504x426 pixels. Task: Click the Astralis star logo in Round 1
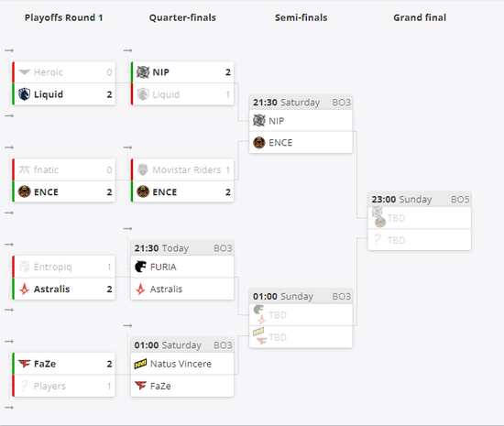25,289
